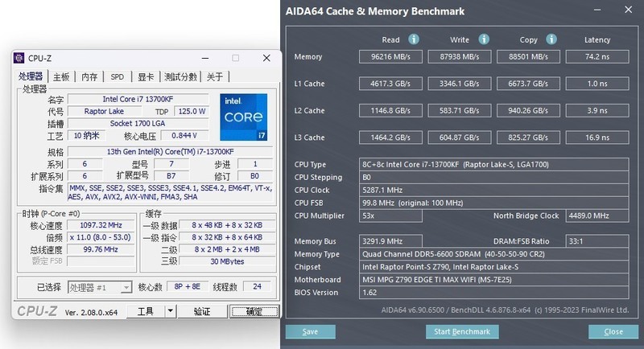Click the Raptor Lake code name field
Image resolution: width=644 pixels, height=349 pixels.
(x=104, y=111)
